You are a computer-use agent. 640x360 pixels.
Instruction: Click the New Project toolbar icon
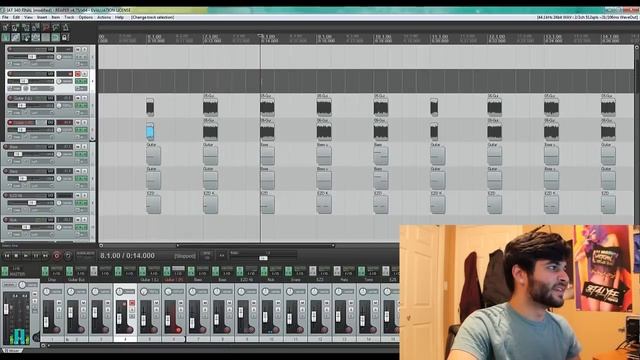[6, 27]
